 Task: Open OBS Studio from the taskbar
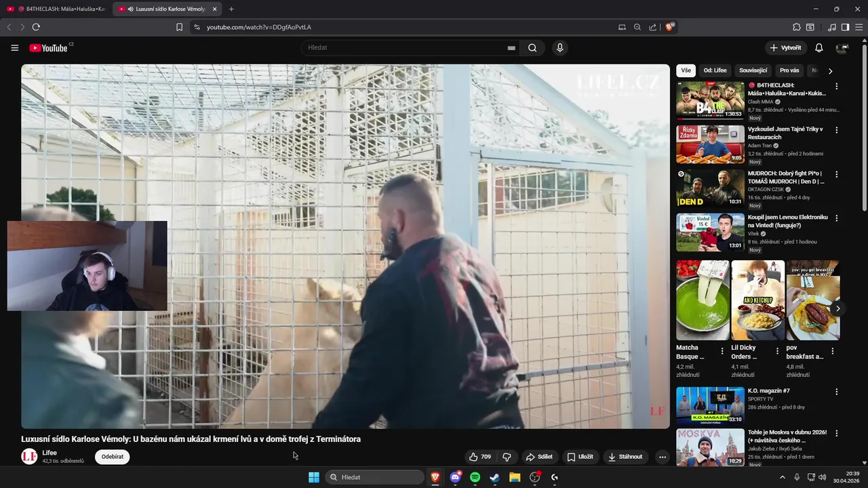pos(535,477)
